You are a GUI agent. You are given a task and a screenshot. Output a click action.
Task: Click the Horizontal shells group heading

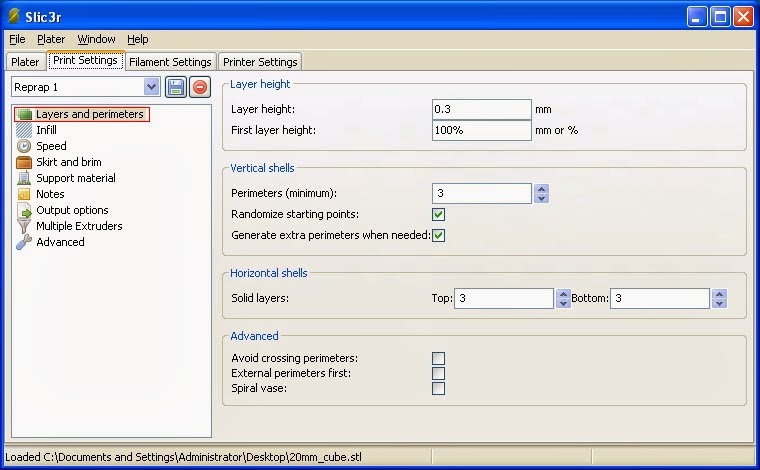[x=269, y=273]
